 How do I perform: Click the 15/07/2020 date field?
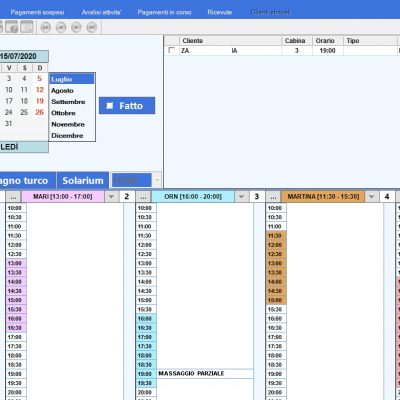pos(24,56)
